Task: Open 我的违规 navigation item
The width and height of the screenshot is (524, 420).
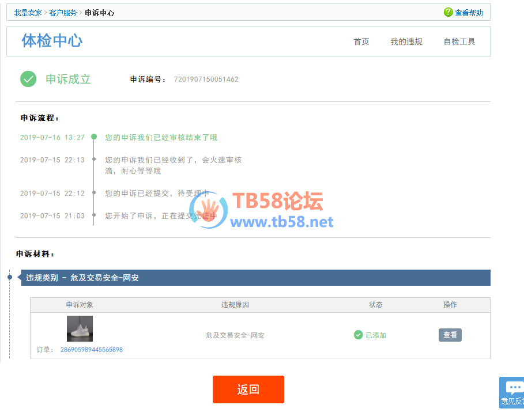Action: 406,41
